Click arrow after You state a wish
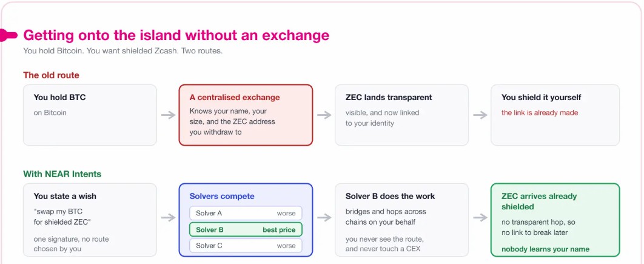The width and height of the screenshot is (644, 264). click(x=168, y=217)
